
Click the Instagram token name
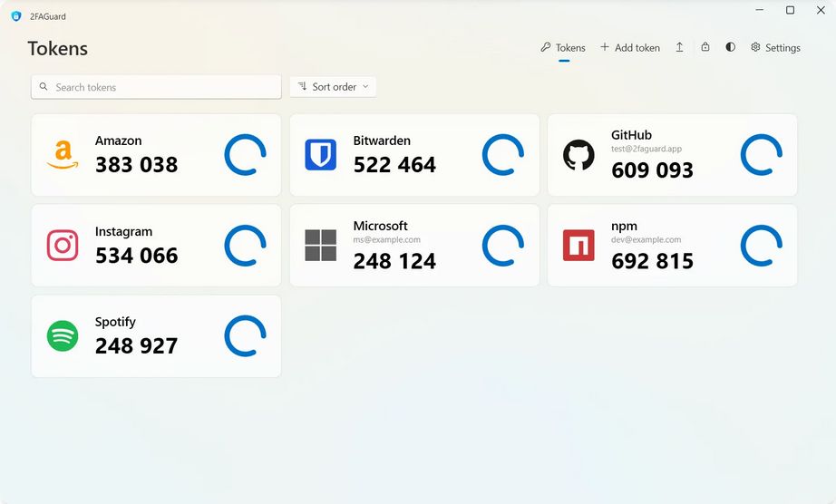123,232
